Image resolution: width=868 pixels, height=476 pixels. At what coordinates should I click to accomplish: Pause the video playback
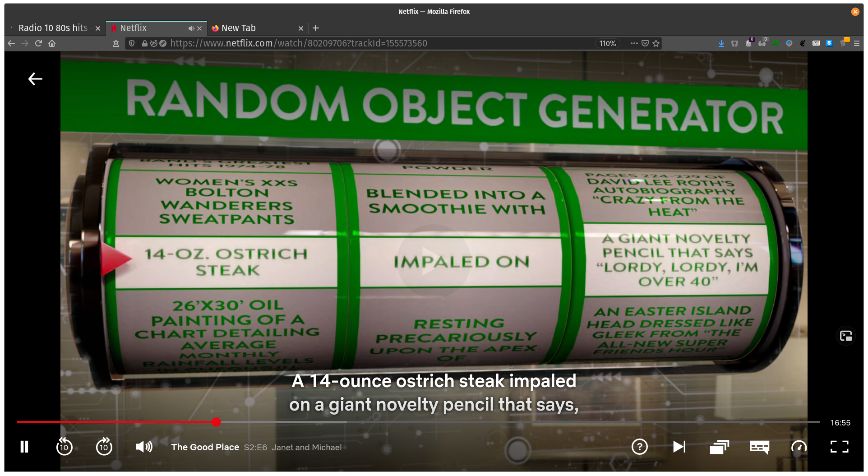pyautogui.click(x=24, y=447)
